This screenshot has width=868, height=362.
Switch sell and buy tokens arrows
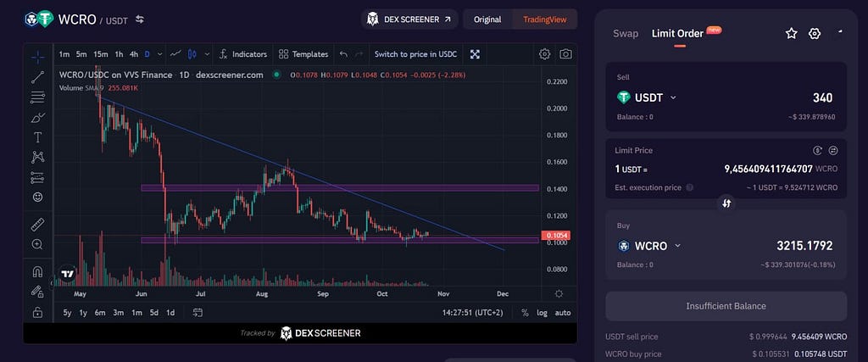726,203
